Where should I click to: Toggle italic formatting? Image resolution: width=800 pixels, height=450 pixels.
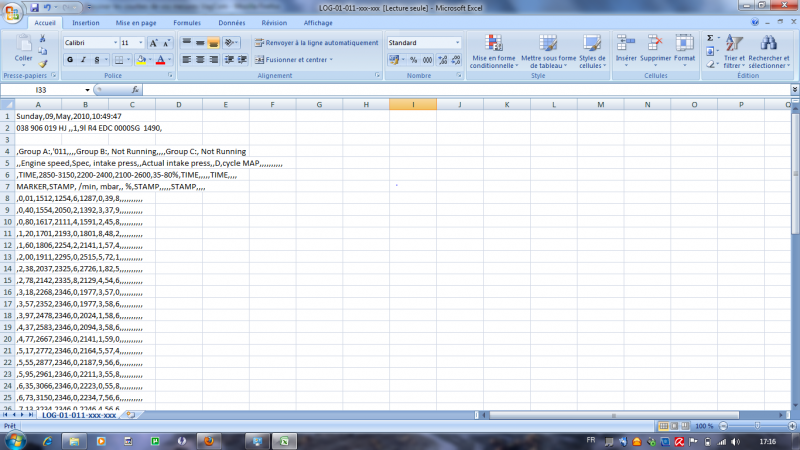[x=83, y=60]
